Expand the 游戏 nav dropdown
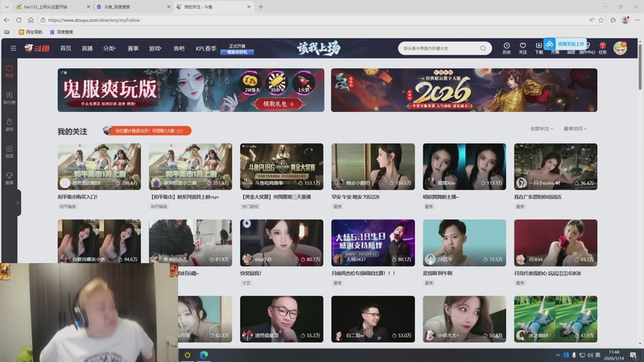Screen dimensions: 644x362 [155, 48]
